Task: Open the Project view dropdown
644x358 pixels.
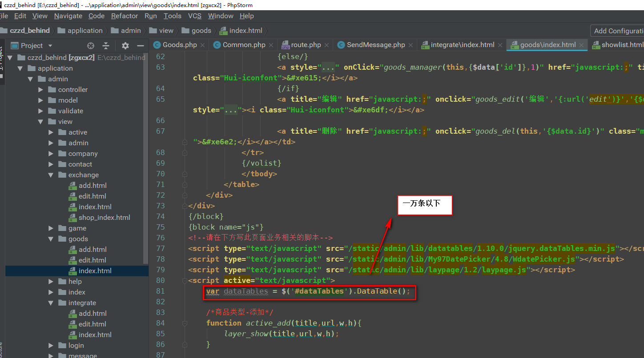Action: pos(50,46)
